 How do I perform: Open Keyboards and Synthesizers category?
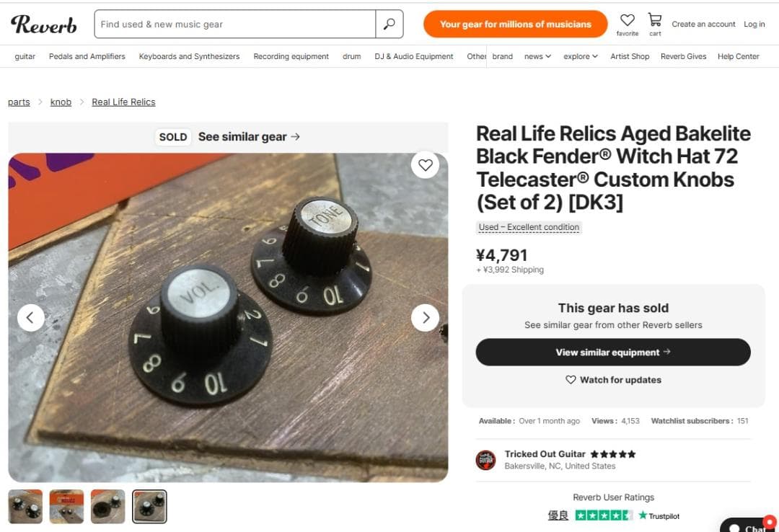[189, 56]
